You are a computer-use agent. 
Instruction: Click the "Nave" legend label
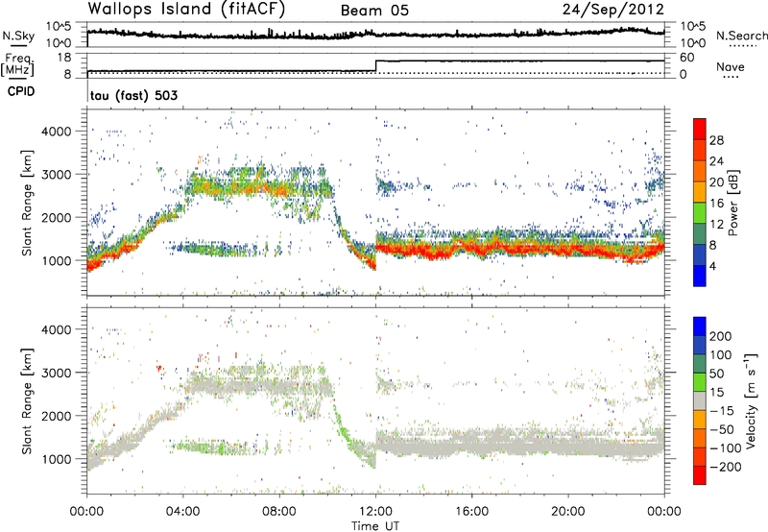[x=730, y=67]
